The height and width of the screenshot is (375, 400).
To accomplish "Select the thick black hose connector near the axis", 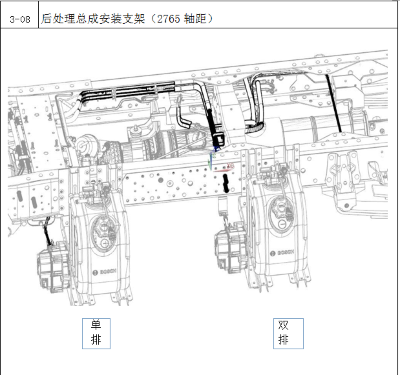I will (215, 129).
